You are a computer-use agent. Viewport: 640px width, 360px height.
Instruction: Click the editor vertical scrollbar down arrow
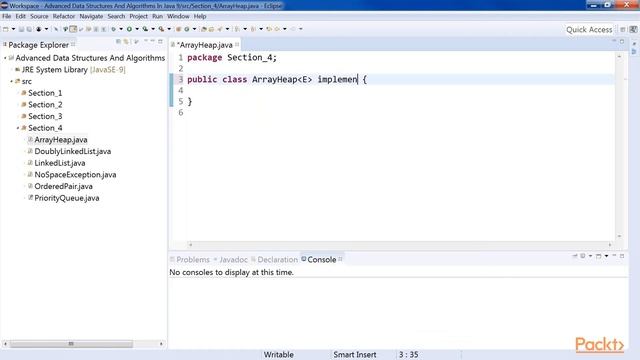click(x=619, y=236)
